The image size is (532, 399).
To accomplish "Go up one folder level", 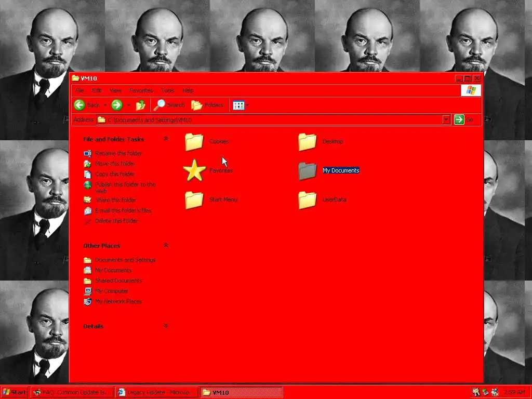I will point(140,105).
